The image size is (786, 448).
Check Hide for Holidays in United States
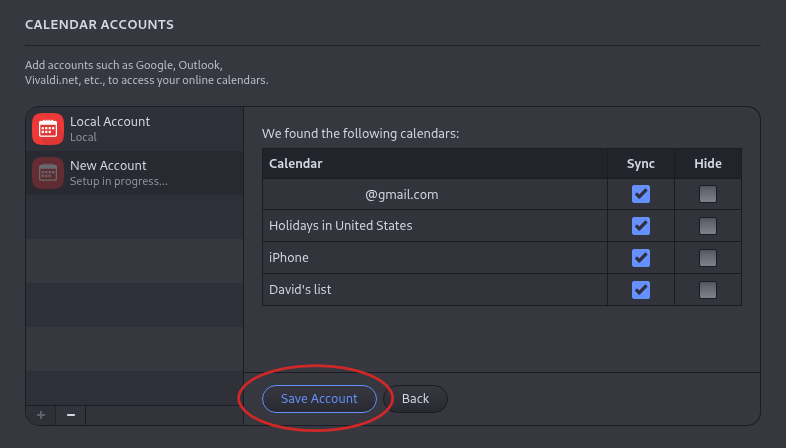708,226
